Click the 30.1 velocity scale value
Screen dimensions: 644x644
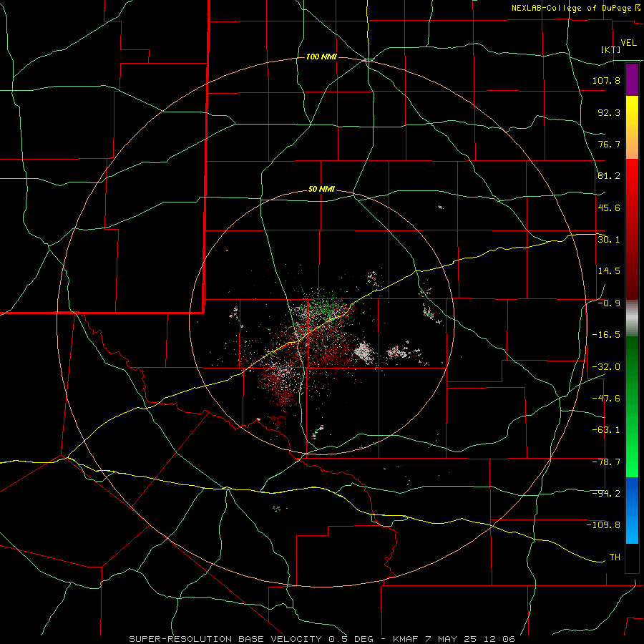[x=609, y=240]
